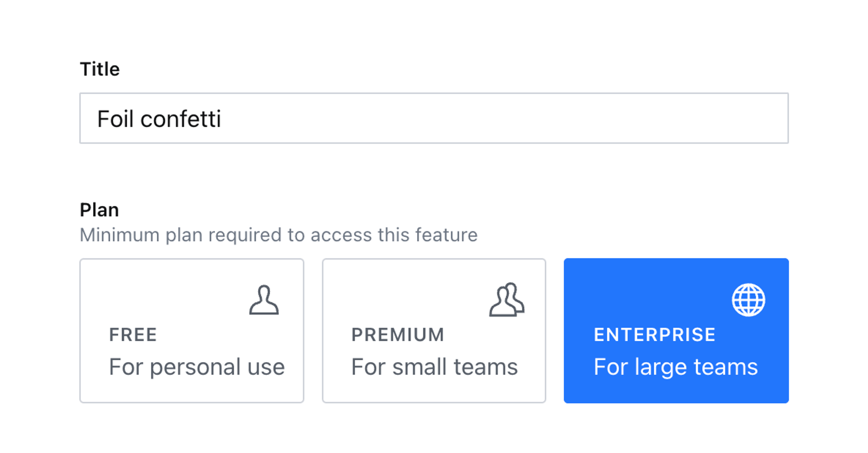Click the two-people icon on Premium card

point(506,300)
